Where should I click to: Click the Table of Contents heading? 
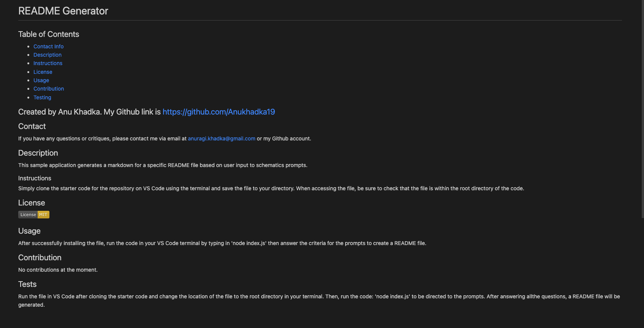click(49, 34)
